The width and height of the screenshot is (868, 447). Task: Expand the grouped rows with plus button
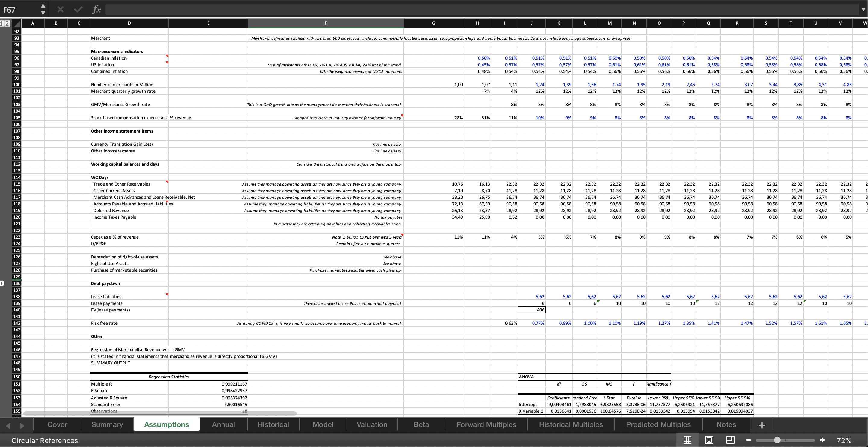[2, 283]
